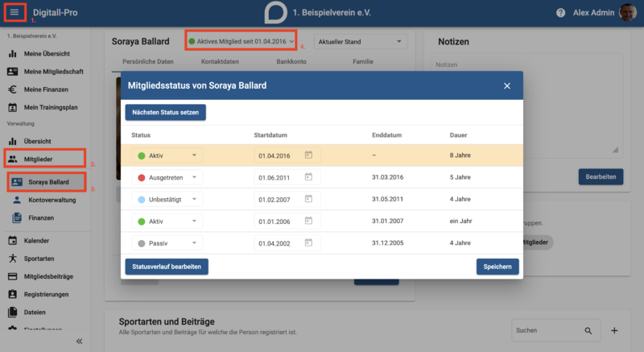This screenshot has height=352, width=644.
Task: Click the search magnifier icon
Action: 588,330
